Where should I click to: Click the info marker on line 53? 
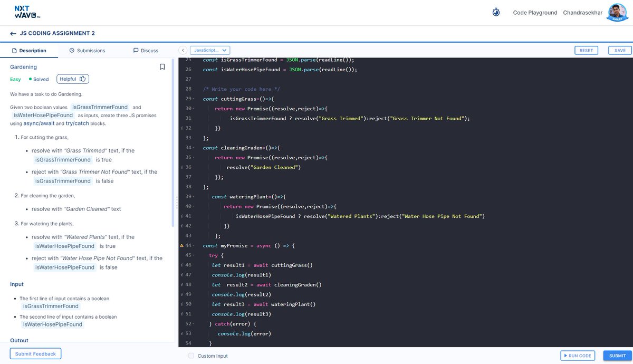(x=182, y=334)
